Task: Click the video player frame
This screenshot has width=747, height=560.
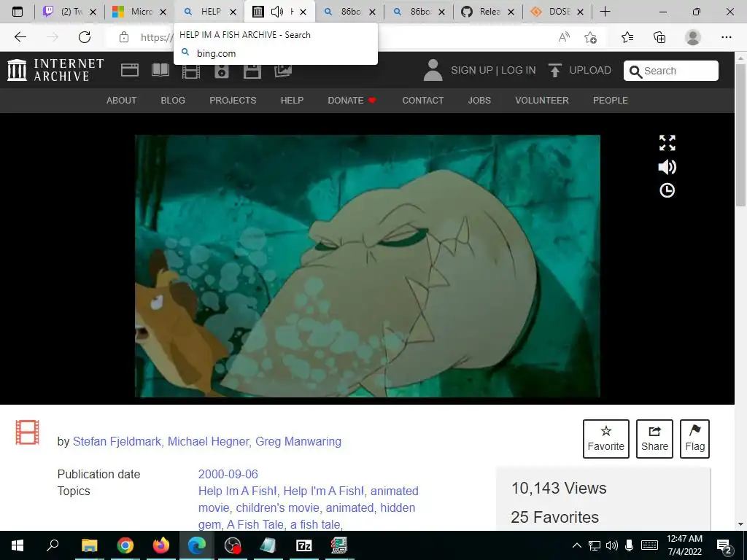Action: pos(368,265)
